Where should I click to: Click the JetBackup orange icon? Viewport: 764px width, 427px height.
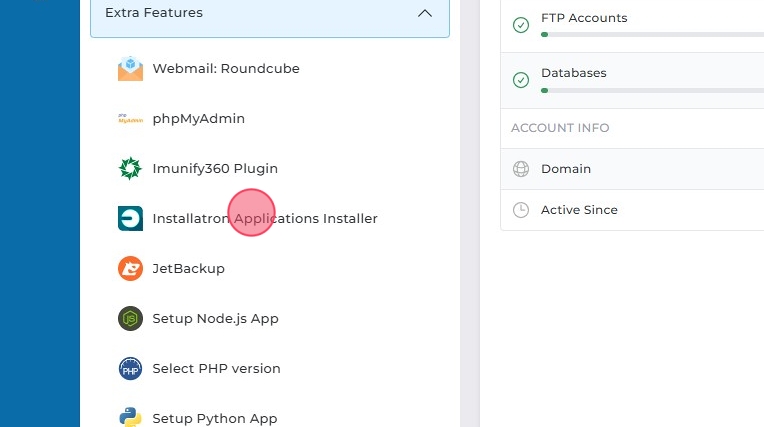tap(130, 269)
